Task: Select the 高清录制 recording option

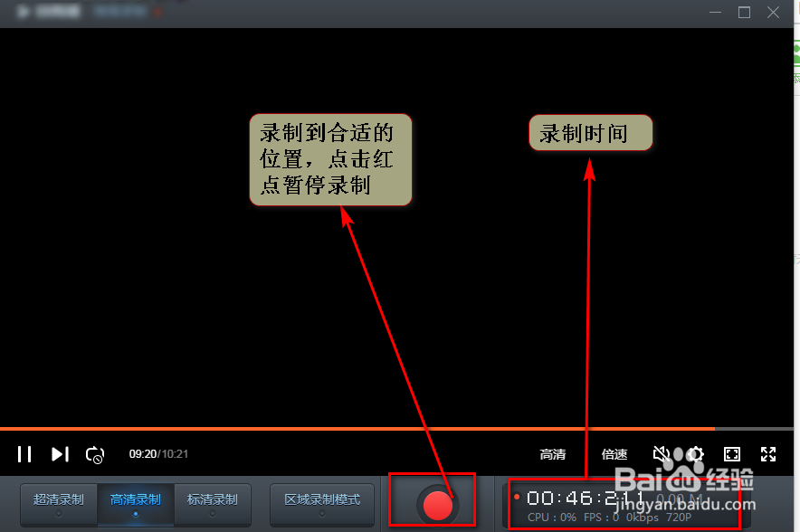Action: click(x=136, y=499)
